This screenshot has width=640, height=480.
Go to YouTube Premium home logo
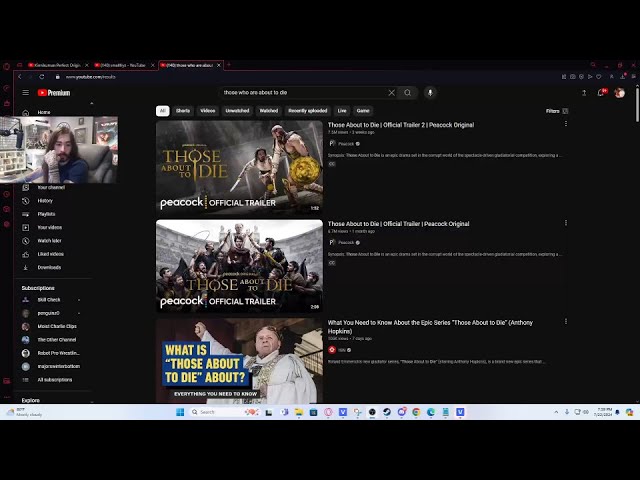(x=54, y=93)
